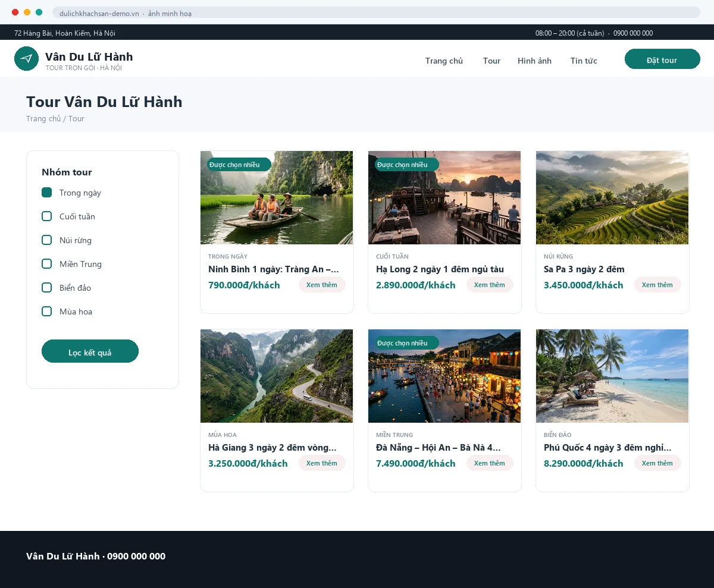714x588 pixels.
Task: Click the Được chọn nhiều badge on Ninh Bình
Action: click(x=239, y=165)
